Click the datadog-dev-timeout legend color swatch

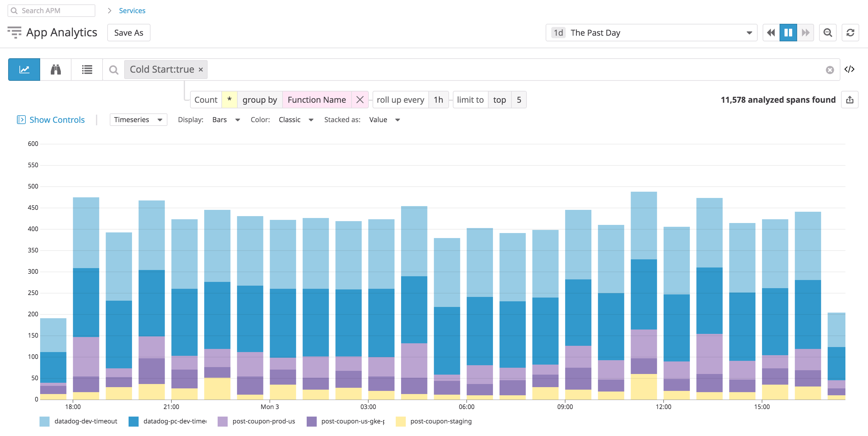point(44,421)
